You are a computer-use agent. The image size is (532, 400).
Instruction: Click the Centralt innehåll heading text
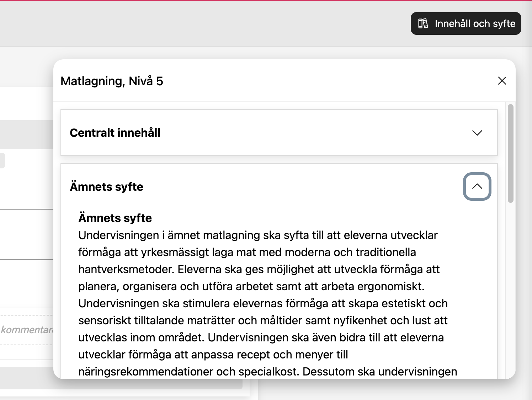coord(115,133)
